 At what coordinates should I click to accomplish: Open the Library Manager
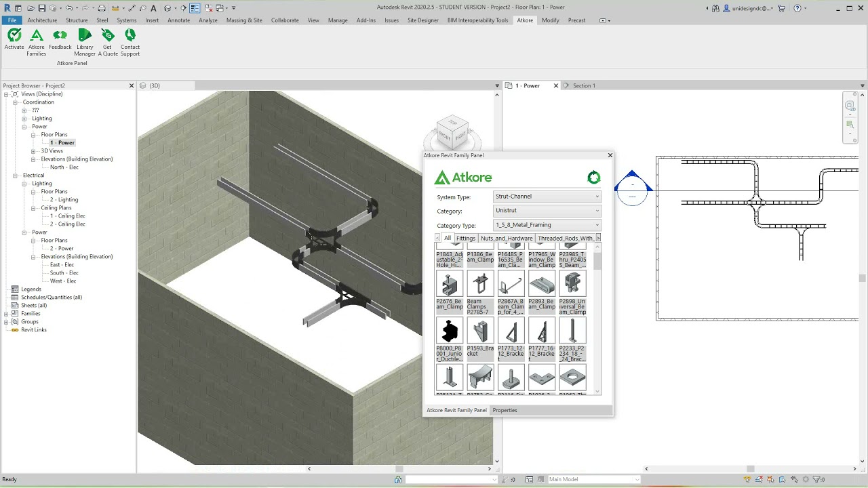click(85, 42)
